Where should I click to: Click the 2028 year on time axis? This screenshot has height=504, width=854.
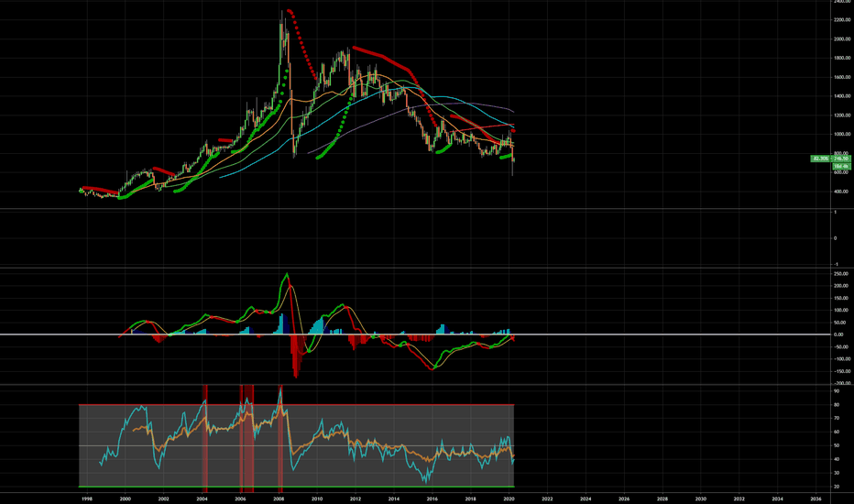tap(662, 499)
